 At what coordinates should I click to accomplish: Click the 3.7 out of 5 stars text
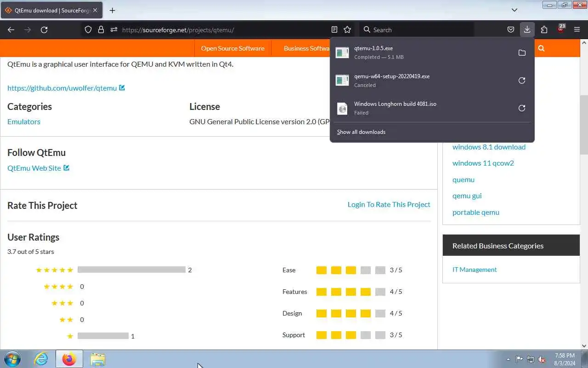pyautogui.click(x=31, y=252)
